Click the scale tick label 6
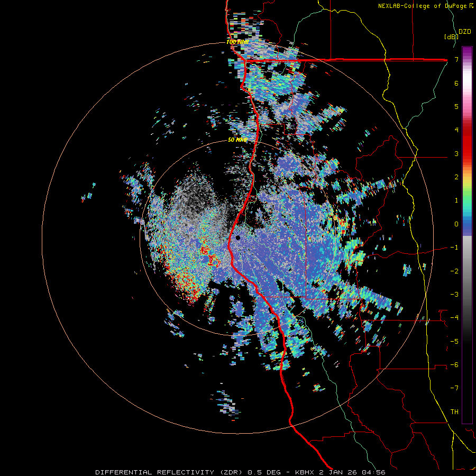 tap(456, 83)
